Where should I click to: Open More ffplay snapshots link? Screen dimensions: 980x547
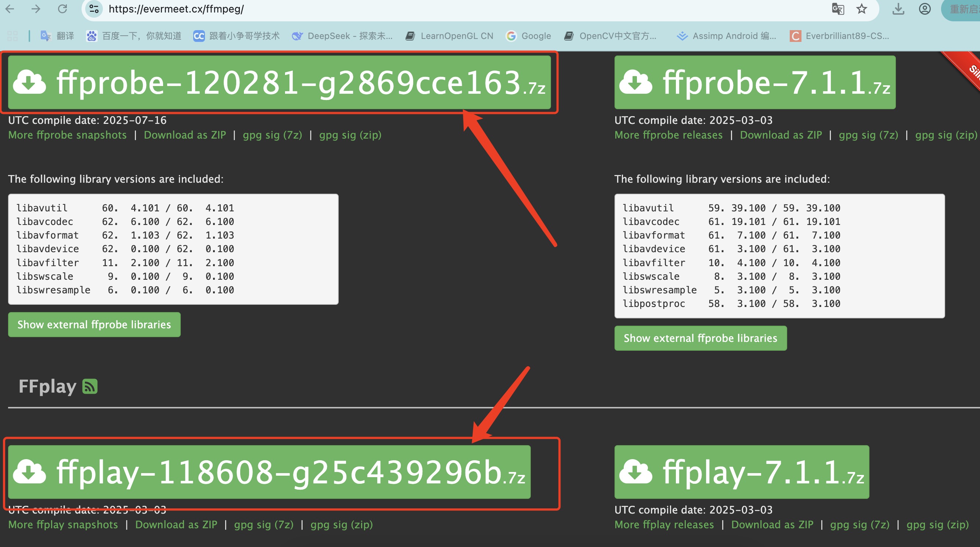(x=63, y=525)
